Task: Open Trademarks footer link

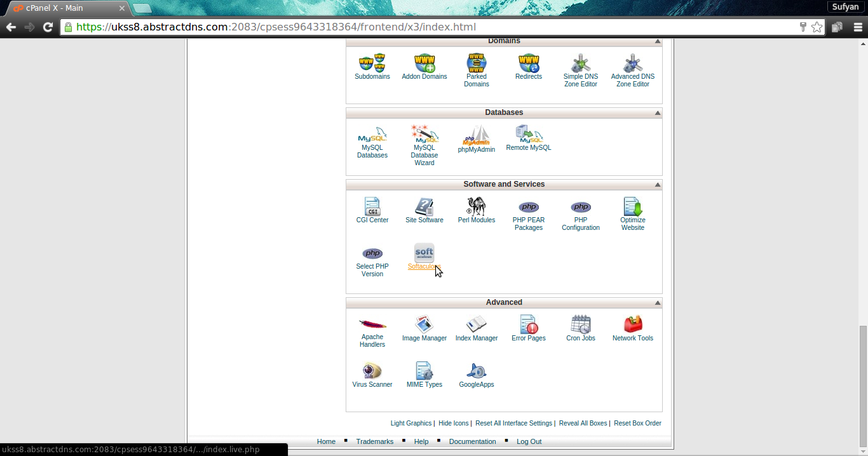Action: coord(375,441)
